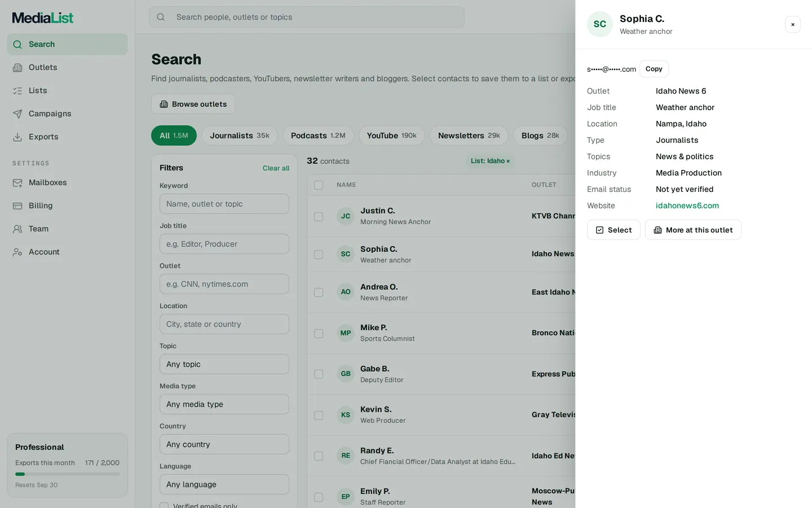
Task: Check the box for Andrea O.
Action: click(x=319, y=292)
